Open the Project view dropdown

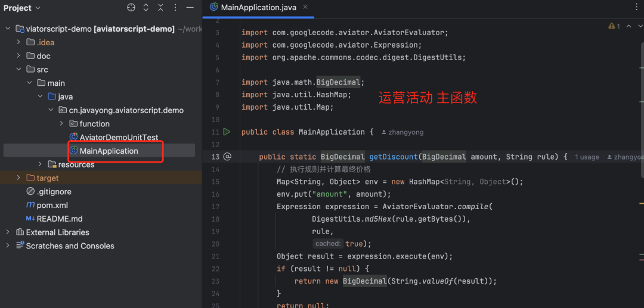coord(22,8)
